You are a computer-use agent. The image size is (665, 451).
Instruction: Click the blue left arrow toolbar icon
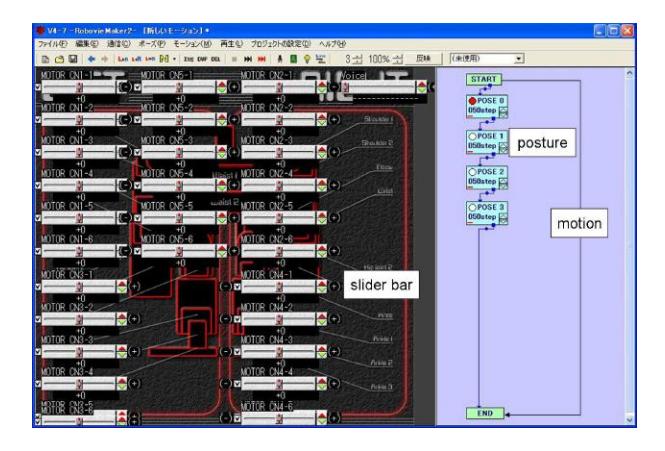[x=91, y=59]
